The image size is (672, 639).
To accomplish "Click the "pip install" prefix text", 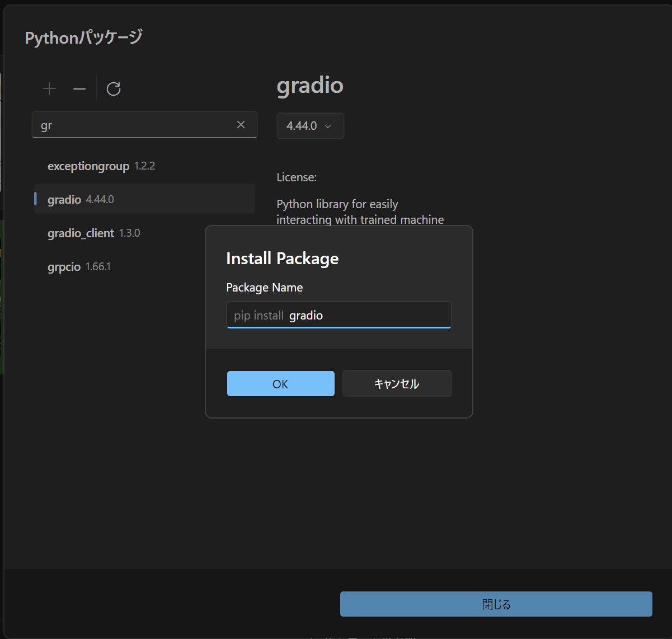I will click(x=259, y=316).
